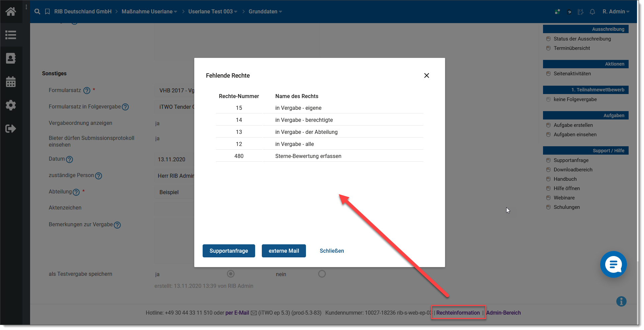The height and width of the screenshot is (330, 644).
Task: Open Status der Ausschreibung in side panel
Action: pos(582,39)
